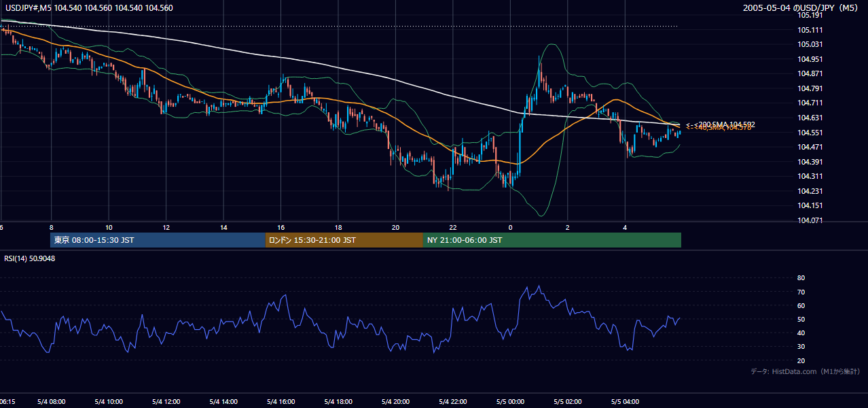
Task: Click the RSI 80 level label
Action: pos(801,278)
